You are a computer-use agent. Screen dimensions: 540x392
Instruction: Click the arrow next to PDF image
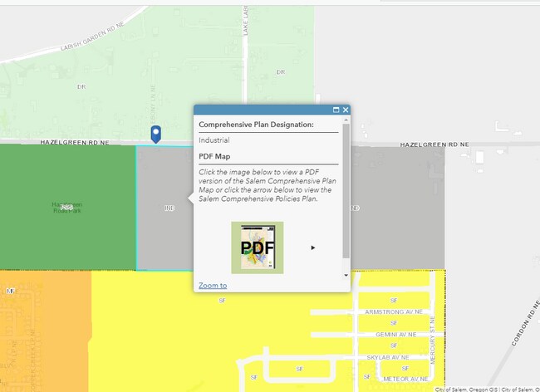click(x=313, y=247)
